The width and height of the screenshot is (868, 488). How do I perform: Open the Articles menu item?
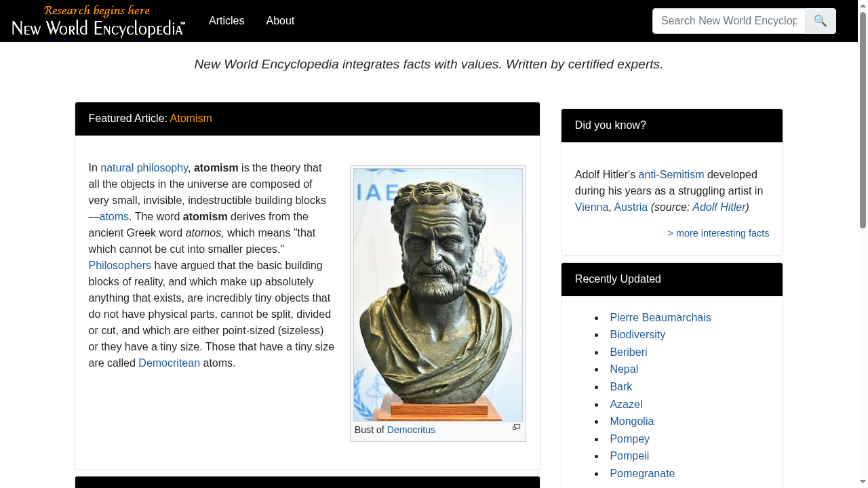[x=226, y=21]
